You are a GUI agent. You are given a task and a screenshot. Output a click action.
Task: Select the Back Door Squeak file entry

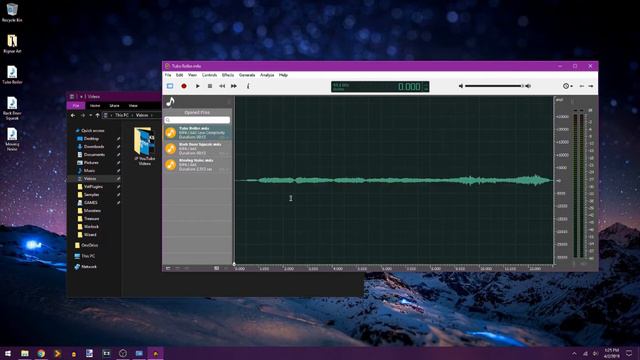[198, 149]
